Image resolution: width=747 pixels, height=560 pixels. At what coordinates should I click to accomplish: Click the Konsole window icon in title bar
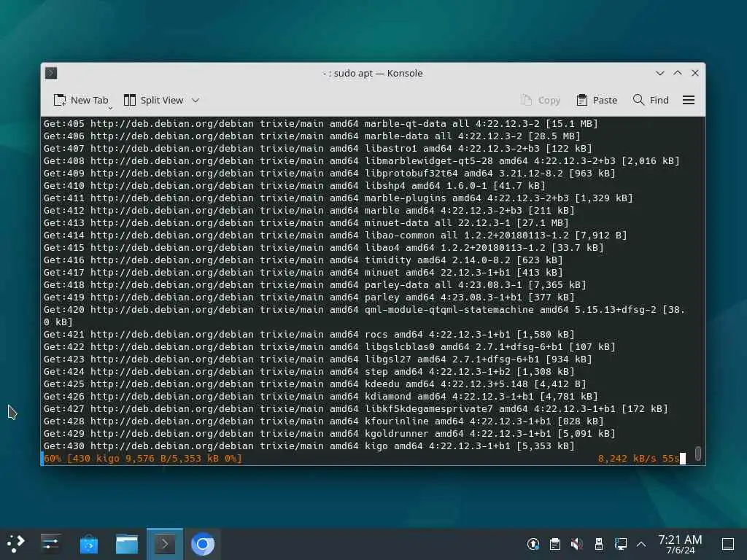(51, 73)
